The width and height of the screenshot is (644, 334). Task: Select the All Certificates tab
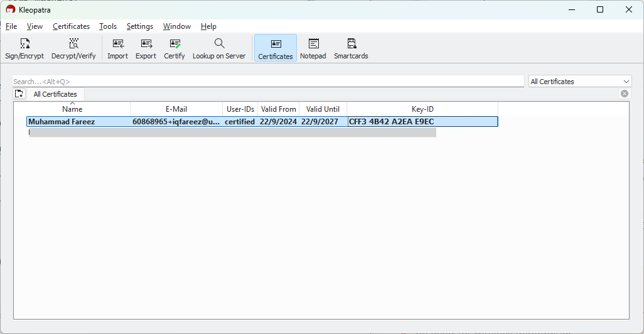click(x=55, y=94)
